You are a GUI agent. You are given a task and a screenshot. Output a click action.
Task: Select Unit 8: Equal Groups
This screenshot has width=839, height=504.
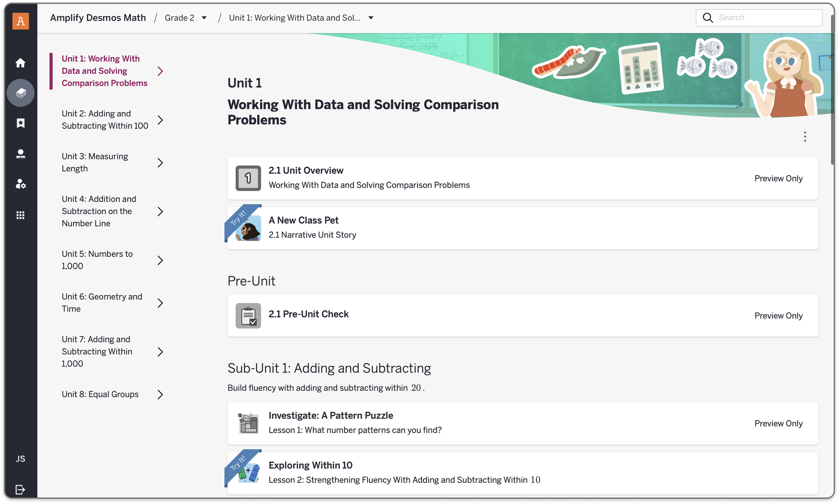pyautogui.click(x=100, y=394)
